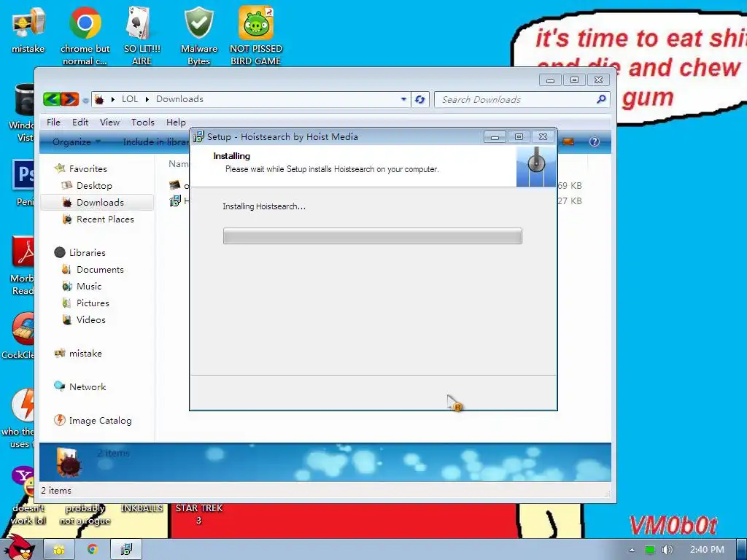Open the View menu
747x560 pixels.
click(x=109, y=122)
